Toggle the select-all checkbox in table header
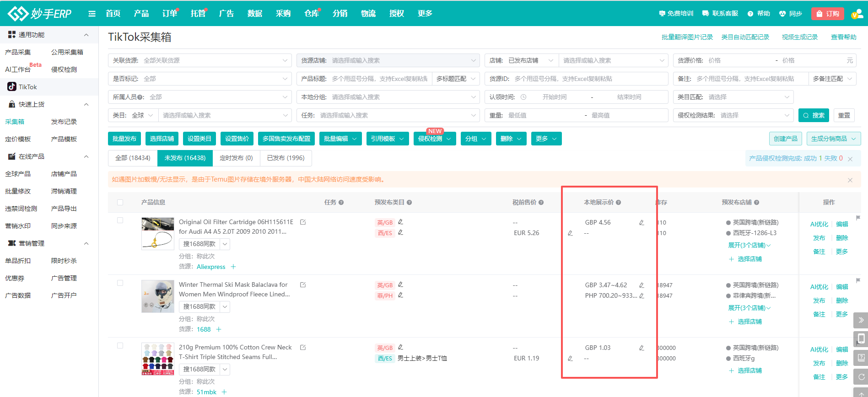Image resolution: width=868 pixels, height=397 pixels. coord(120,202)
